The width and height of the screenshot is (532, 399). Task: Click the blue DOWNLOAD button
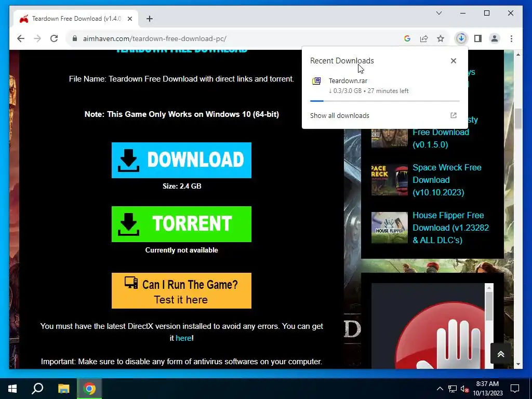(181, 160)
